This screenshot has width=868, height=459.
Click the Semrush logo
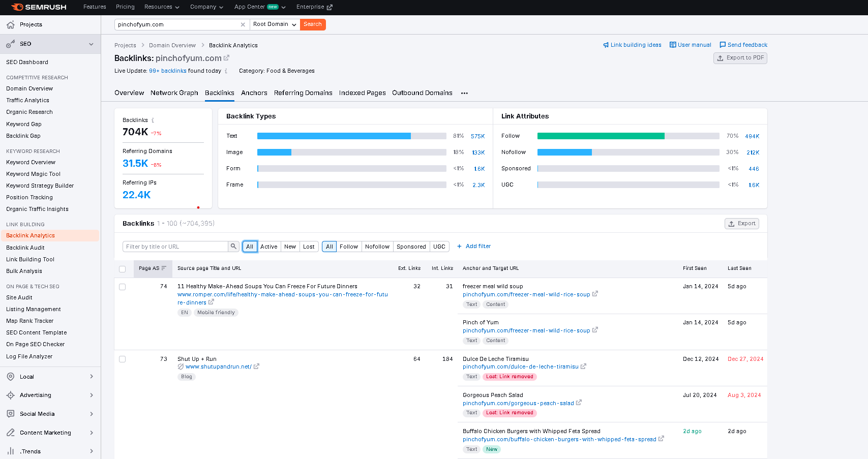39,7
